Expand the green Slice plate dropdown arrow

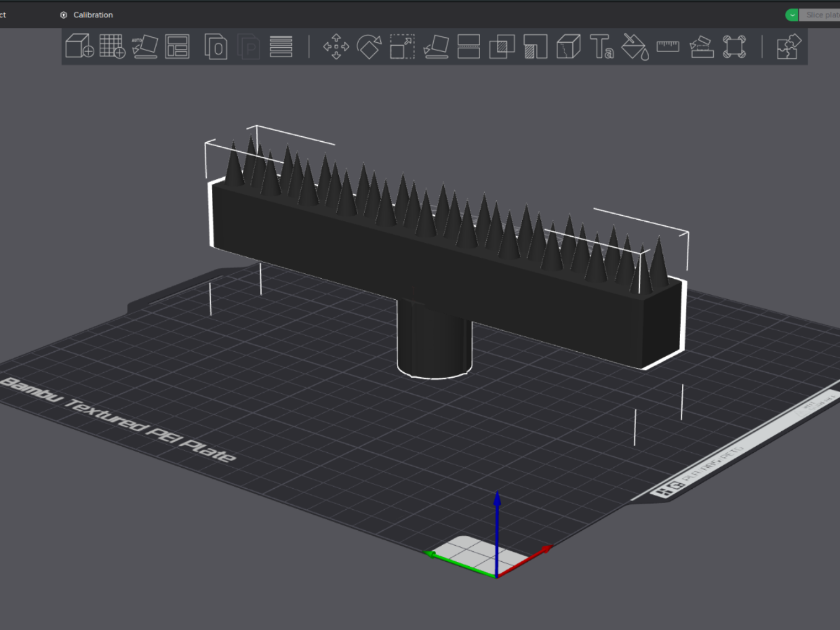pos(792,15)
